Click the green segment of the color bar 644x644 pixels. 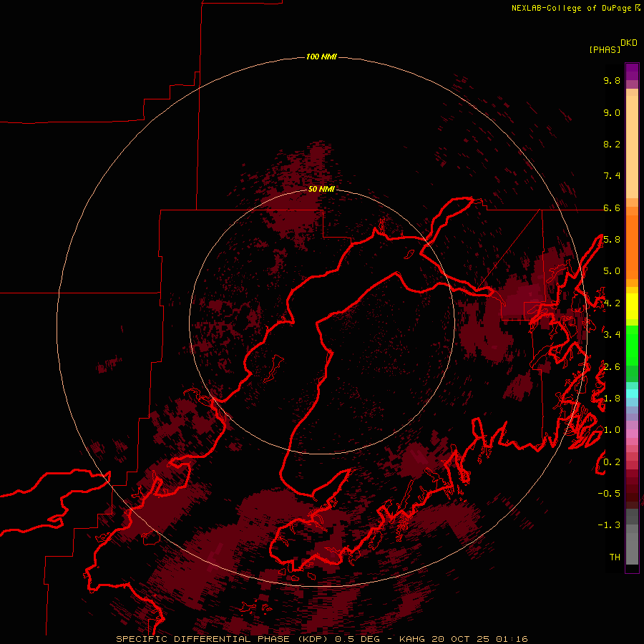click(x=632, y=346)
